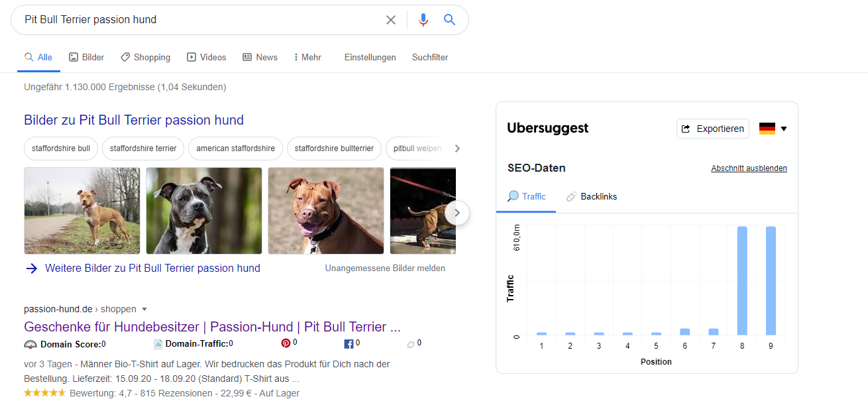Screen dimensions: 868x415
Task: Expand the passion-hund.de result URL arrow
Action: coord(144,309)
